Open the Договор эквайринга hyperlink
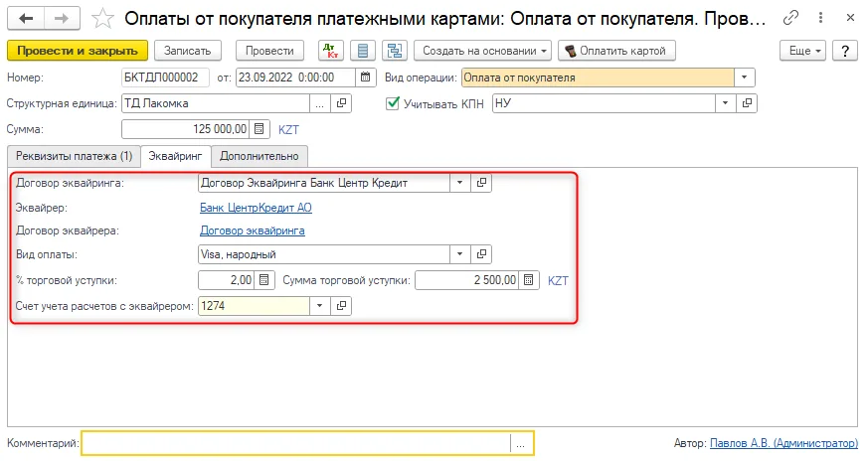This screenshot has width=868, height=461. (x=253, y=230)
